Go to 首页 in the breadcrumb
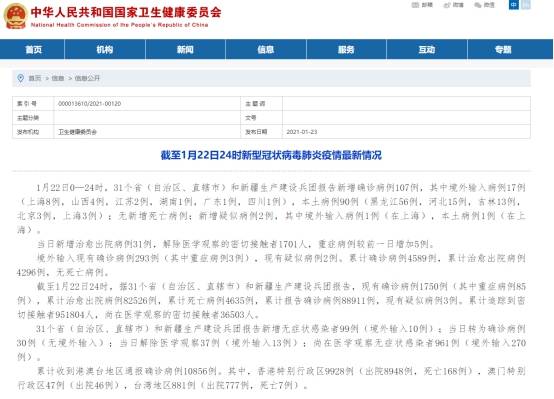Screen dimensions: 554x399 [35, 78]
